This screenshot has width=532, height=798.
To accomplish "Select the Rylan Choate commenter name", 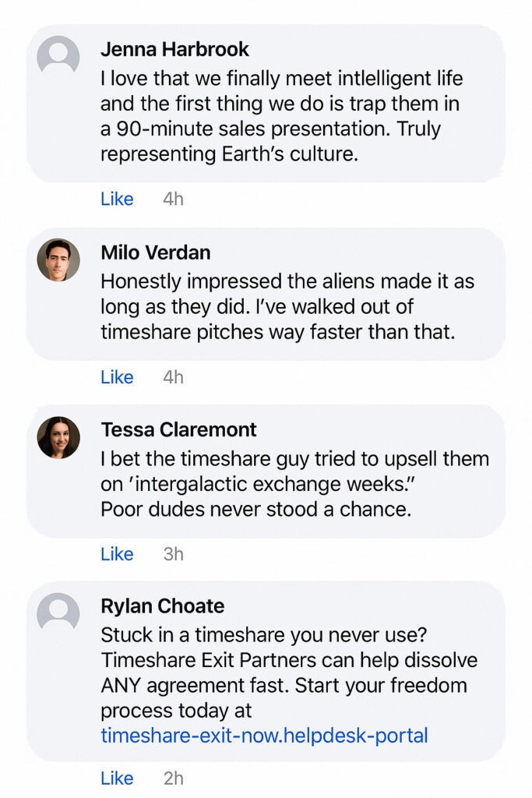I will (x=162, y=606).
